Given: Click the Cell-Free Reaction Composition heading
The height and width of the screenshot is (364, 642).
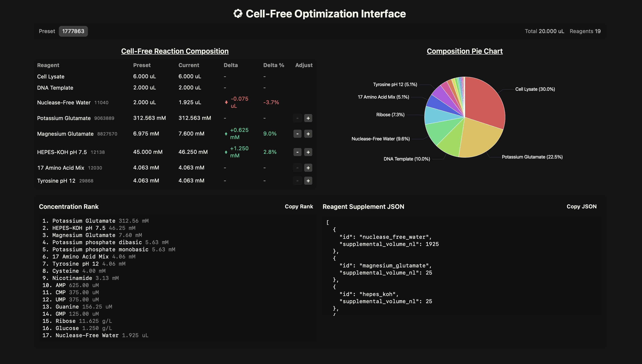Looking at the screenshot, I should [x=175, y=51].
